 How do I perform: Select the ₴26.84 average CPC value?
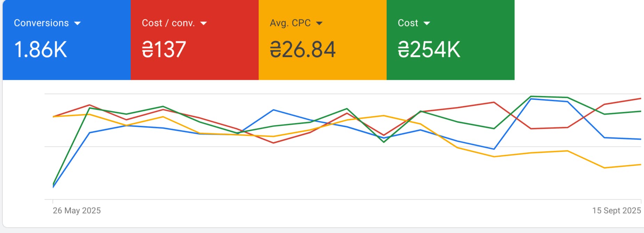click(303, 49)
